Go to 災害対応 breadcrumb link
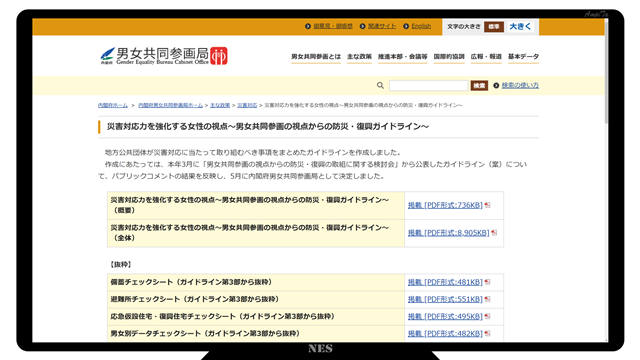This screenshot has width=640, height=360. tap(247, 105)
